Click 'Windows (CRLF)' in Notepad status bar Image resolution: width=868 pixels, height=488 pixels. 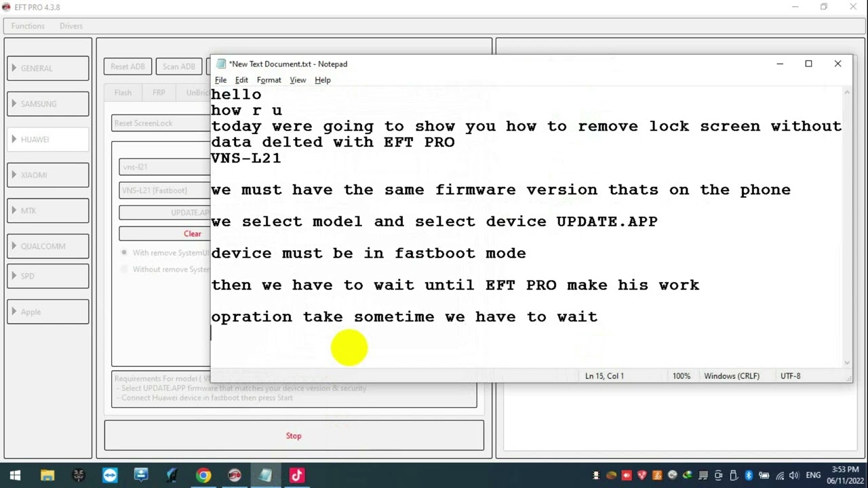[x=732, y=375]
